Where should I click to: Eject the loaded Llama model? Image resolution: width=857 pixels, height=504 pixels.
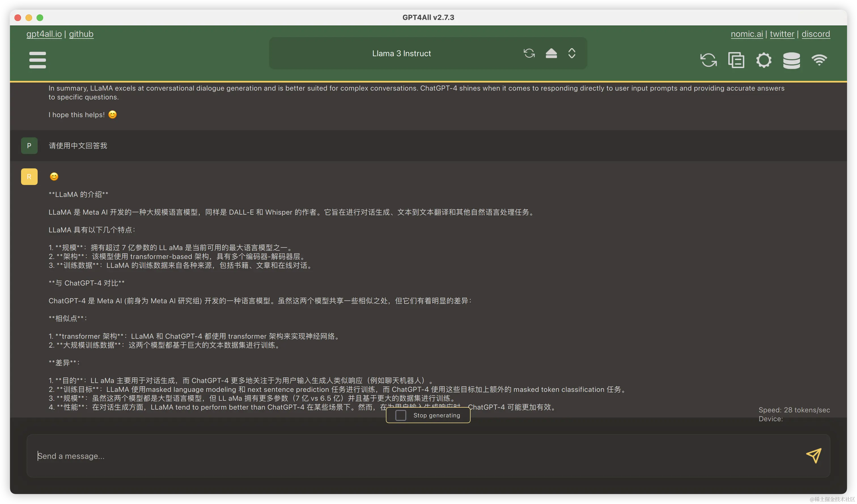(551, 53)
